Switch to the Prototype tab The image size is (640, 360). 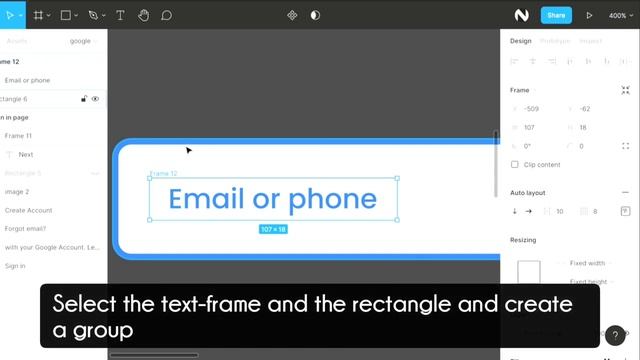point(554,41)
